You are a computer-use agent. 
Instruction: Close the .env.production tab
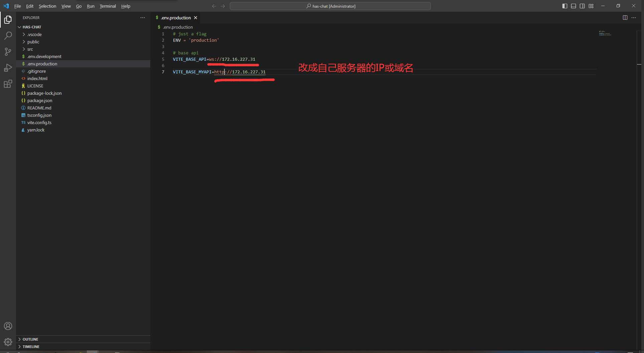click(196, 18)
